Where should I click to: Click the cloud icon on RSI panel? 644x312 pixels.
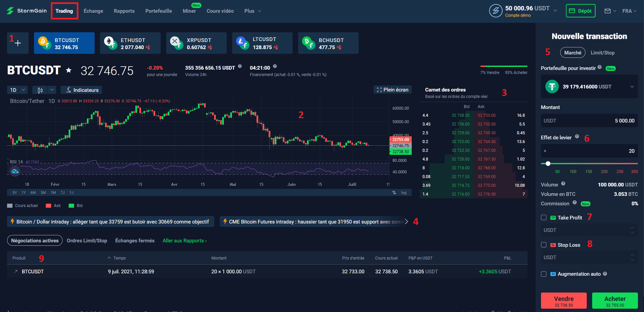point(15,171)
